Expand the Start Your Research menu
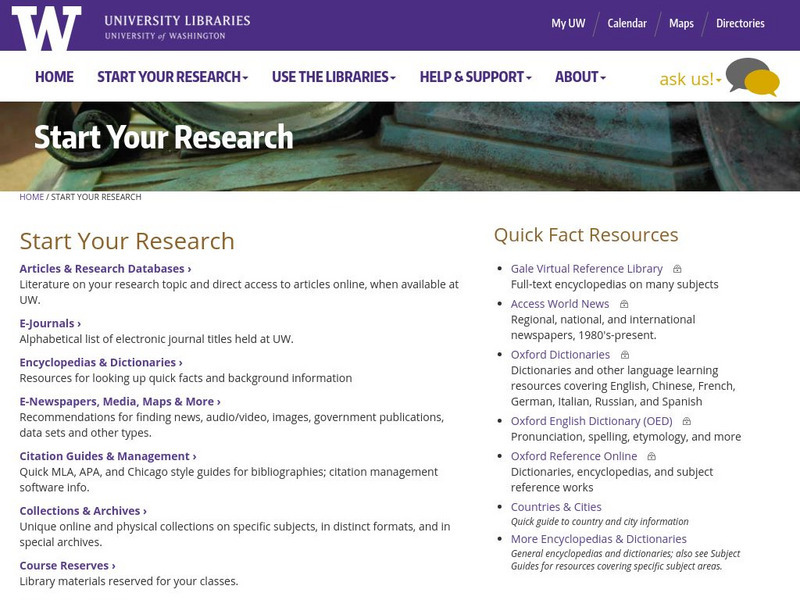This screenshot has height=600, width=800. click(172, 77)
